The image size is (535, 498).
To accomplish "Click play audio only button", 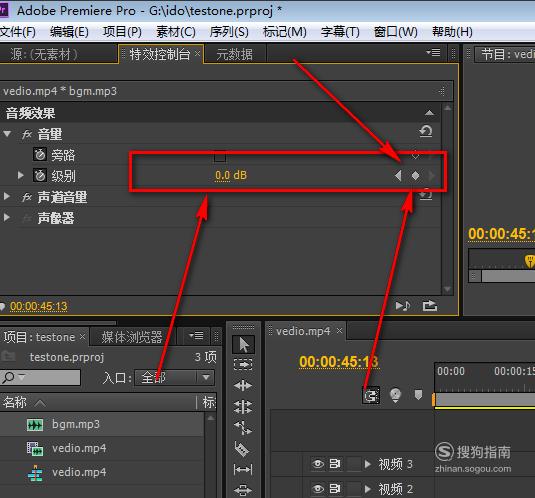I will [403, 306].
